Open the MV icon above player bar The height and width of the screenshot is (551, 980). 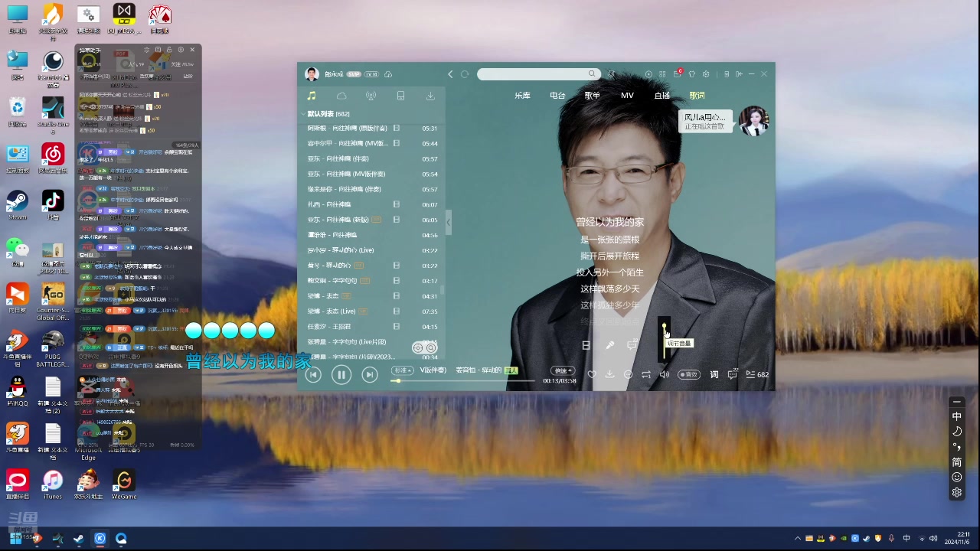point(586,345)
